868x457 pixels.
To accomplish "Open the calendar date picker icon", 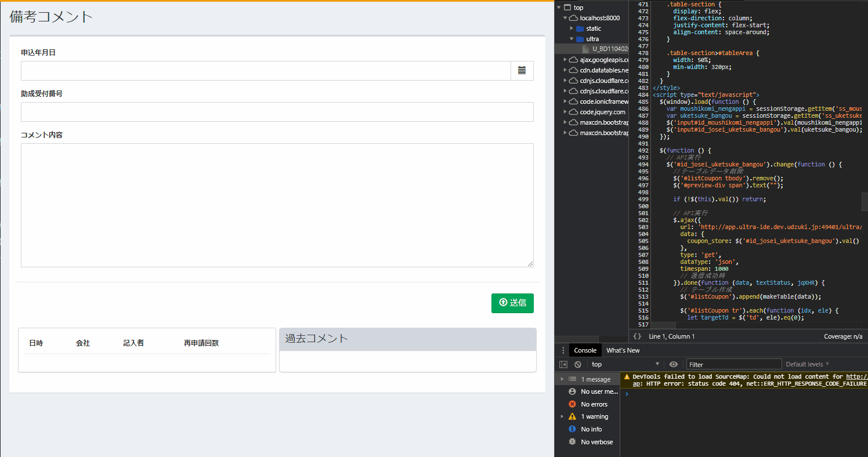I will pyautogui.click(x=522, y=71).
